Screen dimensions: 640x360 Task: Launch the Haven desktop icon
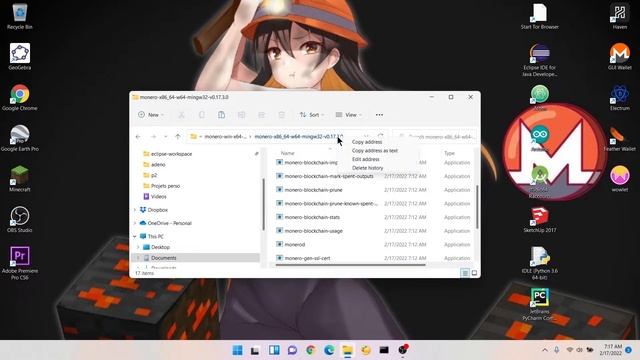point(620,16)
